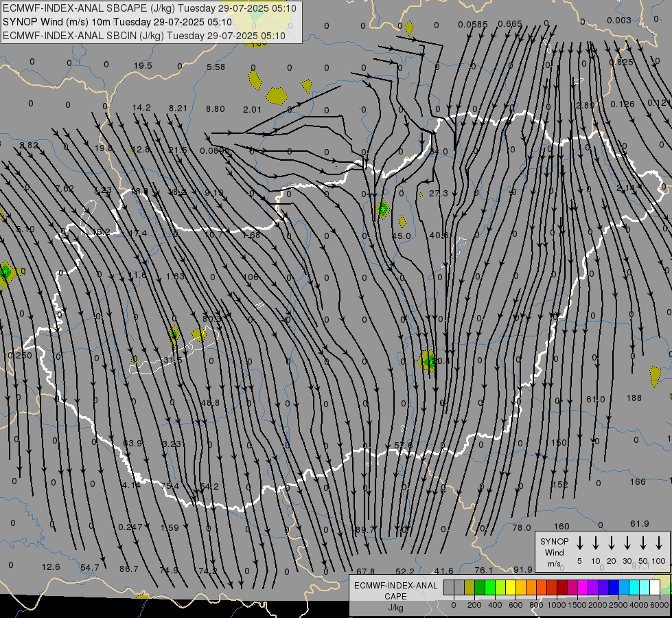This screenshot has width=672, height=618.
Task: Click the map value 17.4
Action: coord(137,233)
